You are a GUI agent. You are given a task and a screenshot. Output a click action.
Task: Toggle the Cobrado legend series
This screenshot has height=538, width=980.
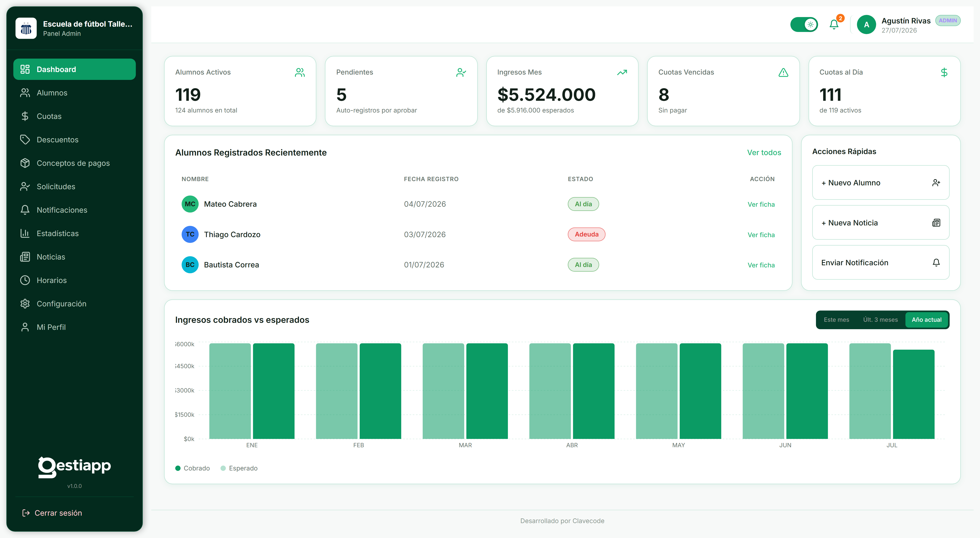[193, 468]
